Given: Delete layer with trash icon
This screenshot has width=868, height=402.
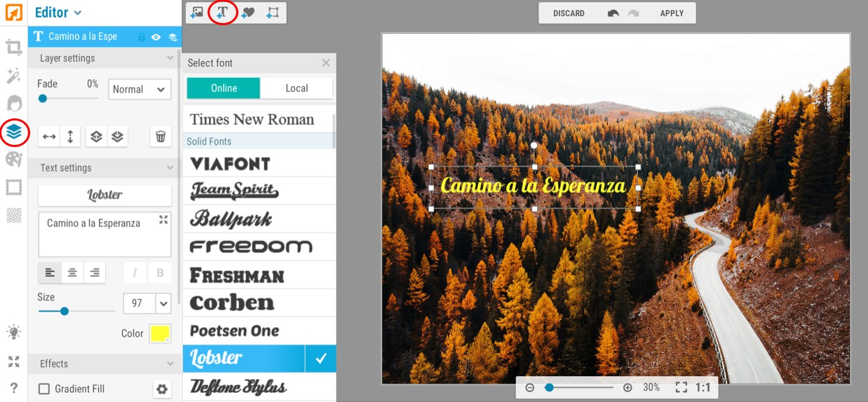Looking at the screenshot, I should [161, 137].
